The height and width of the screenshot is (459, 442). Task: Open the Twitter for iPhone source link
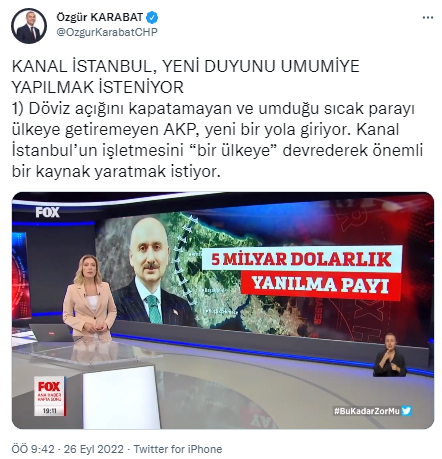pos(178,449)
